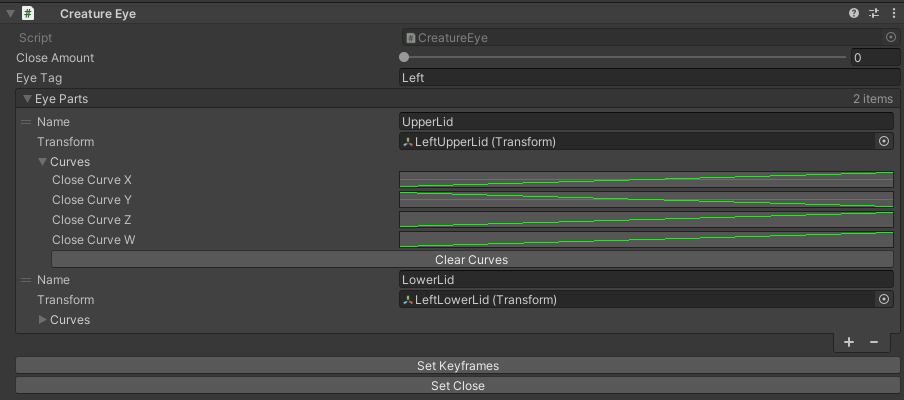The height and width of the screenshot is (400, 904).
Task: Collapse the Eye Parts list foldout
Action: point(27,99)
